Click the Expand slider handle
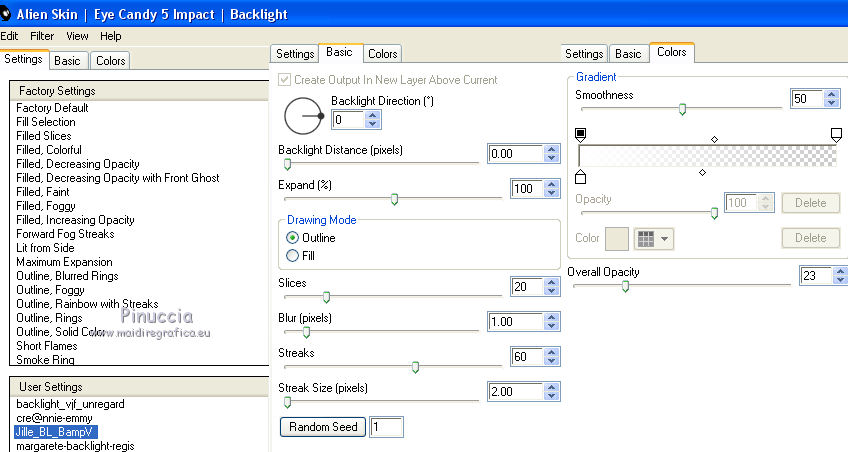The width and height of the screenshot is (848, 452). 394,200
